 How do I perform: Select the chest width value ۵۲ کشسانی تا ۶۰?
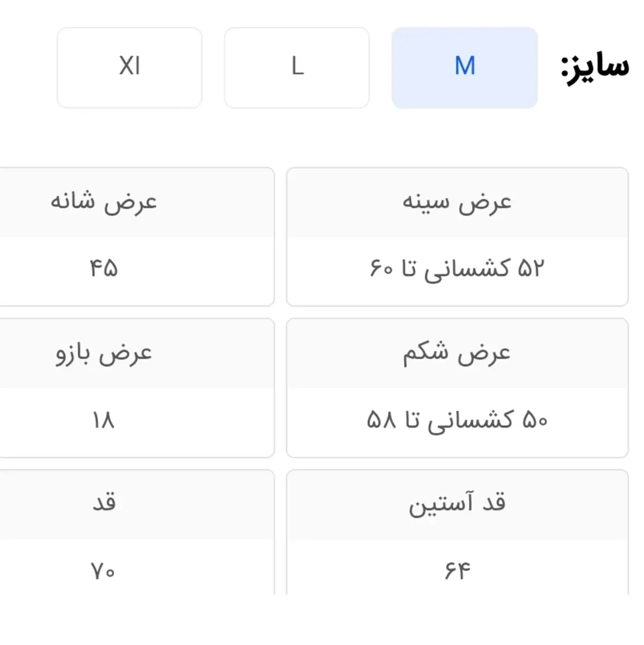(457, 270)
